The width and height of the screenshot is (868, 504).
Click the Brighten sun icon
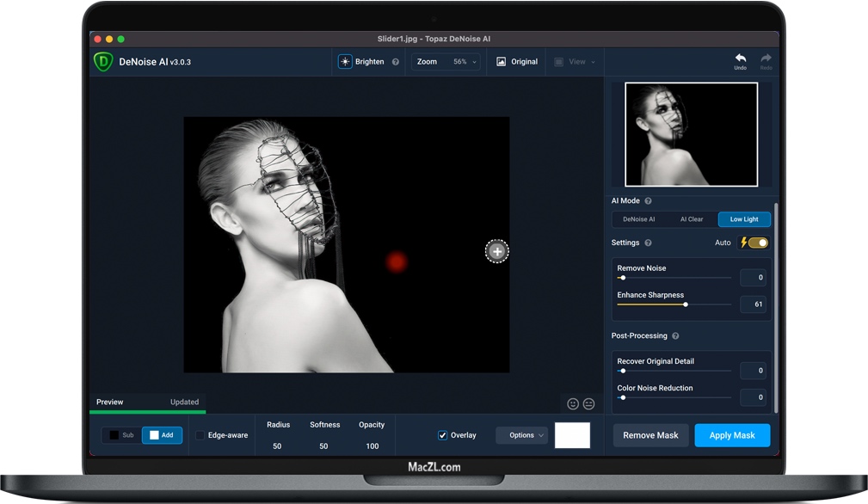(x=345, y=62)
